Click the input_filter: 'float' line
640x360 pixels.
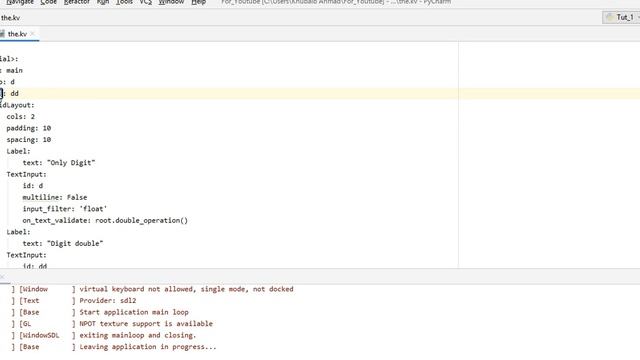coord(64,209)
